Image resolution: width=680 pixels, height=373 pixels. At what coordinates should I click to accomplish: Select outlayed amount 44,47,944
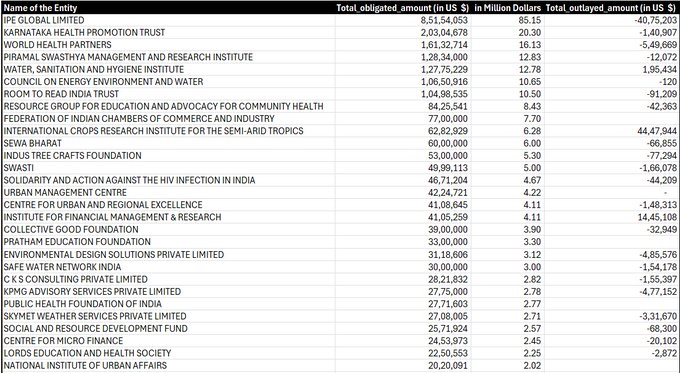click(657, 131)
